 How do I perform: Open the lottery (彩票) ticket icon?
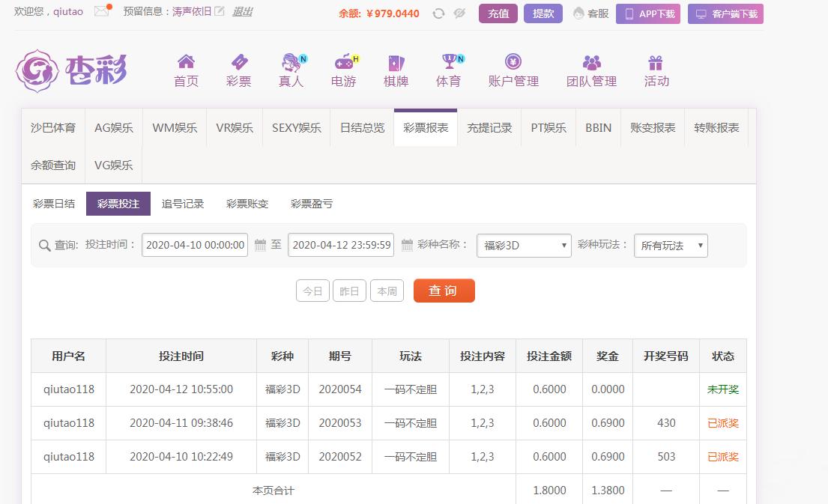pos(238,62)
